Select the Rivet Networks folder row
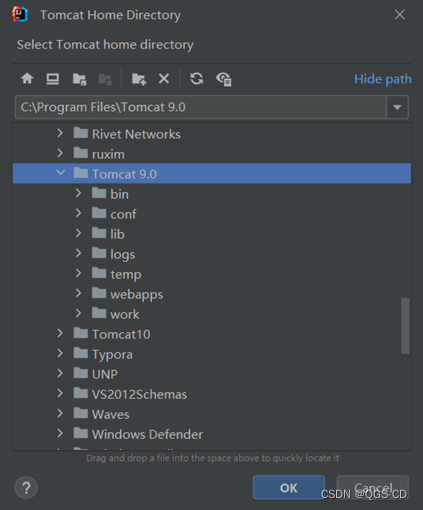Screen dimensions: 423x510 212,134
